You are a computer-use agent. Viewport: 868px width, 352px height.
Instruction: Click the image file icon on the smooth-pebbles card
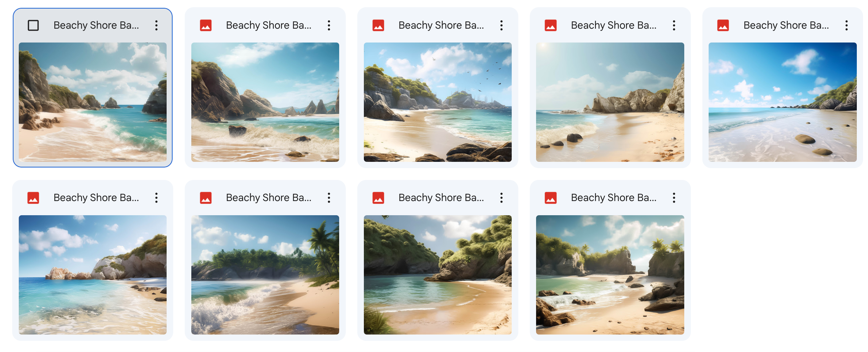723,25
